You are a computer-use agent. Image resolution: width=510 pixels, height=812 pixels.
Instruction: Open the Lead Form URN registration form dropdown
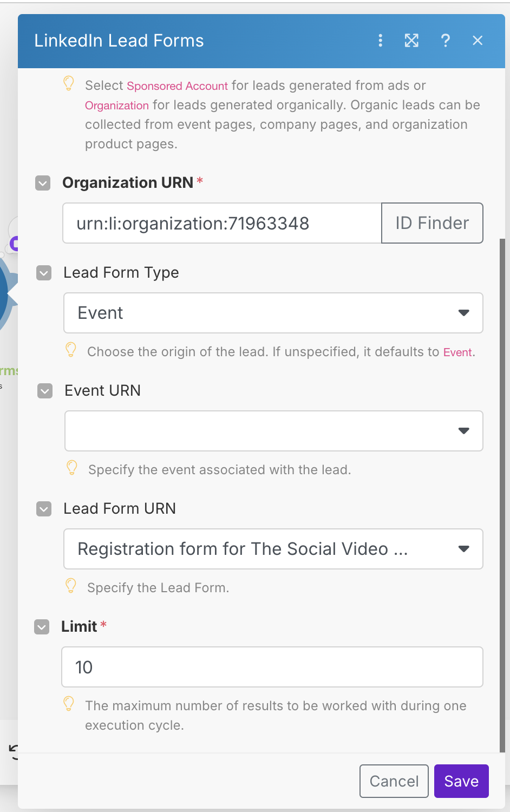273,549
